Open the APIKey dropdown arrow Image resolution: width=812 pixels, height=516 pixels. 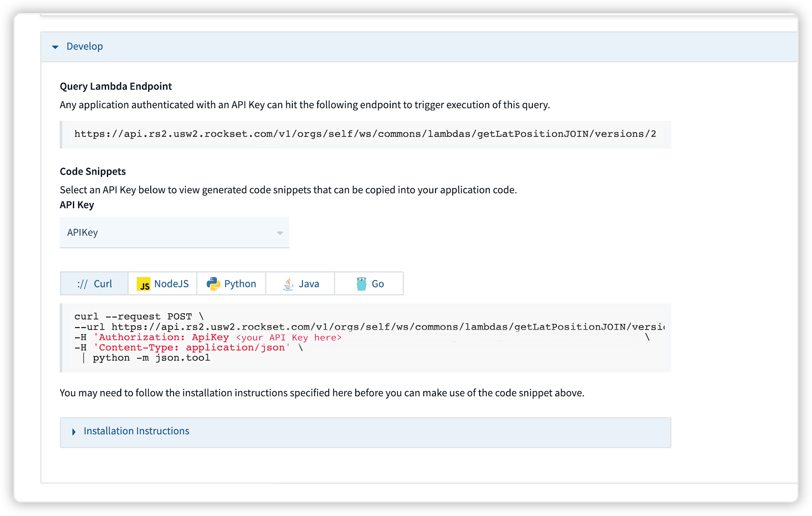[280, 233]
